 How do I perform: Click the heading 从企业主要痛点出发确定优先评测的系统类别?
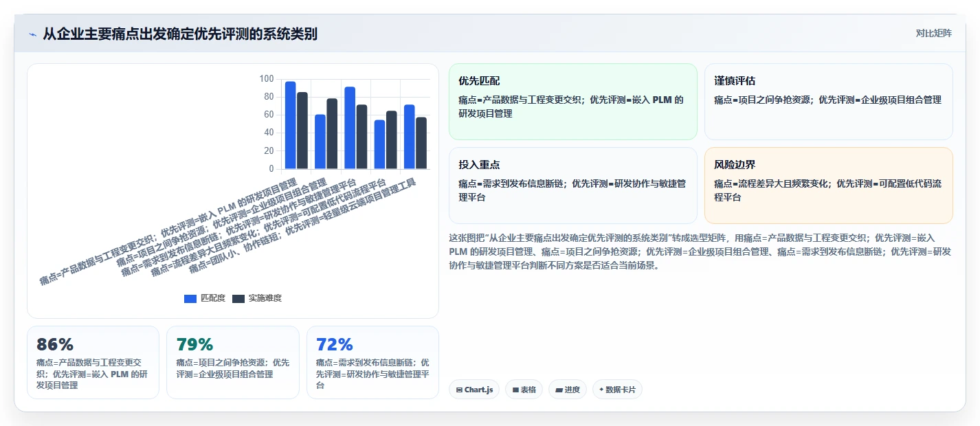coord(180,34)
